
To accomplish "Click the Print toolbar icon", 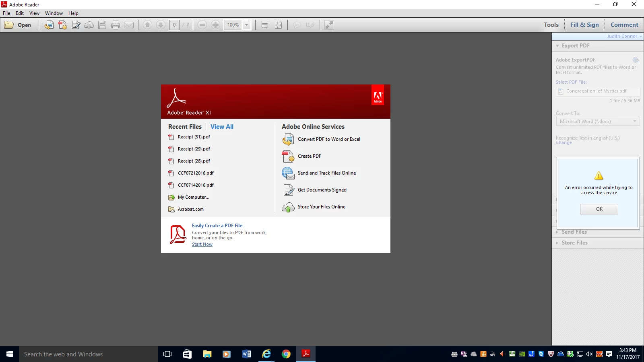I will [x=116, y=25].
